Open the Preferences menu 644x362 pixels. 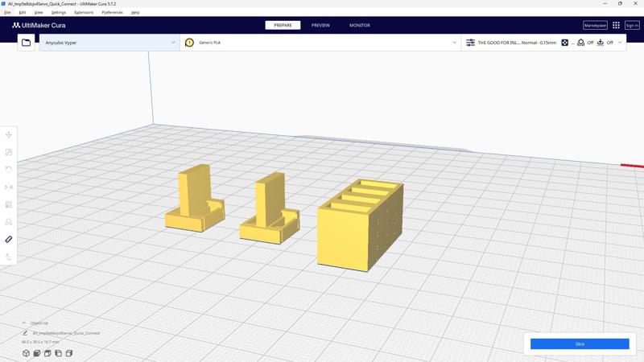(112, 12)
